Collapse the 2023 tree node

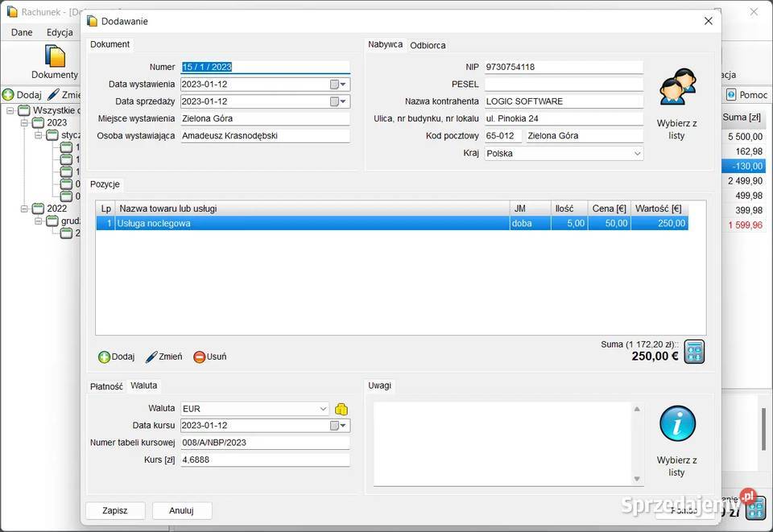[x=24, y=123]
